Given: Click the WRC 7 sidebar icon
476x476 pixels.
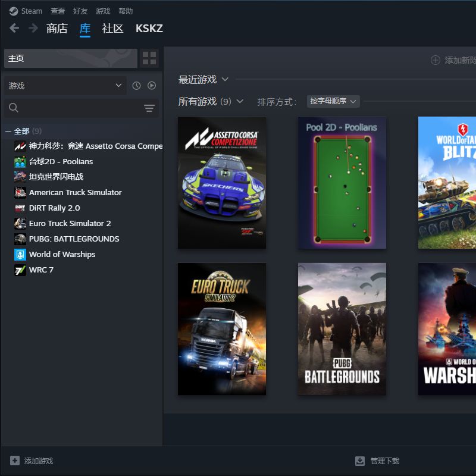Looking at the screenshot, I should point(20,270).
